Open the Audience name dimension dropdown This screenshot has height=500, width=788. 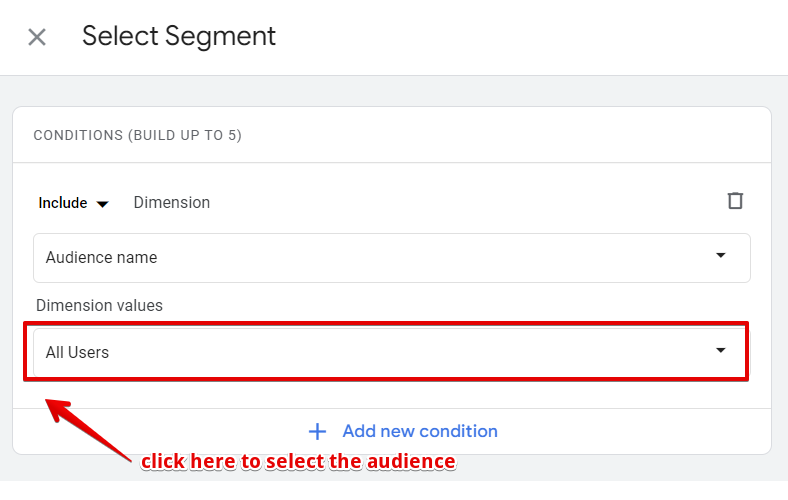click(x=391, y=258)
